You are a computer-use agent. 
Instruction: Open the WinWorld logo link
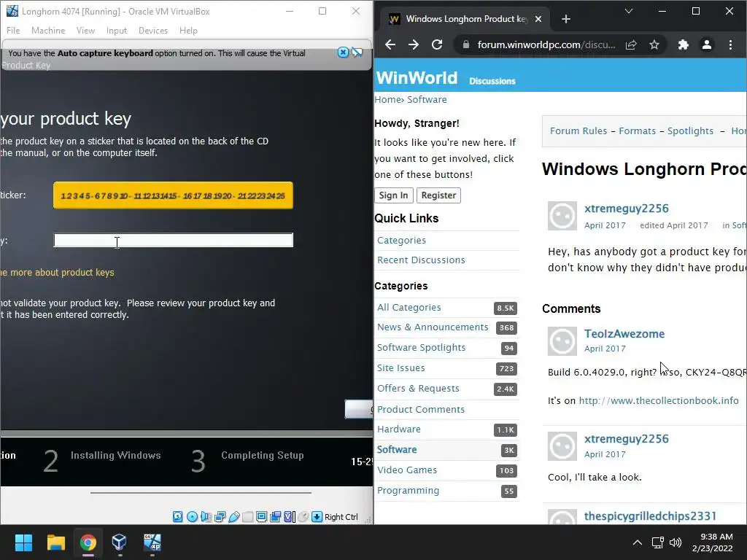[x=417, y=77]
